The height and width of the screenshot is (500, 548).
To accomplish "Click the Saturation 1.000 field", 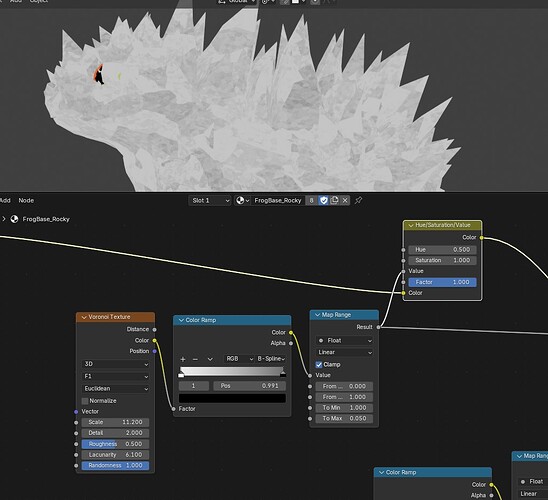I will (x=442, y=260).
